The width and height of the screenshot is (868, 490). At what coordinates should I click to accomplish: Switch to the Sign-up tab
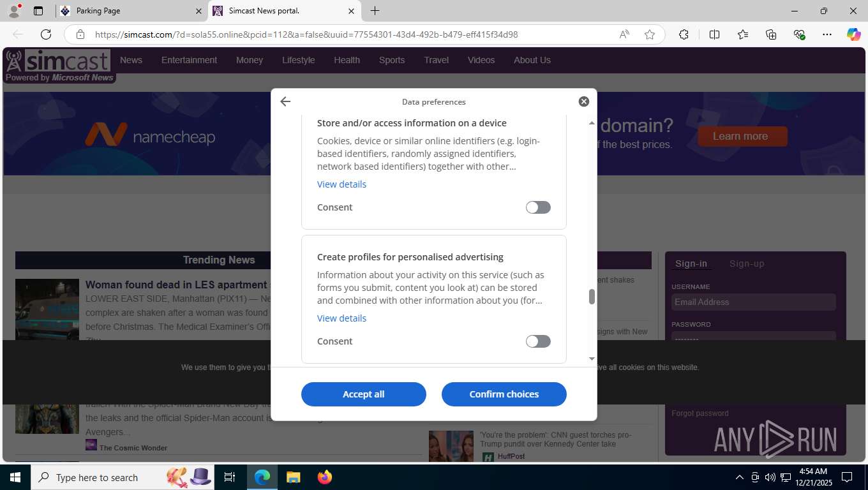click(x=747, y=264)
